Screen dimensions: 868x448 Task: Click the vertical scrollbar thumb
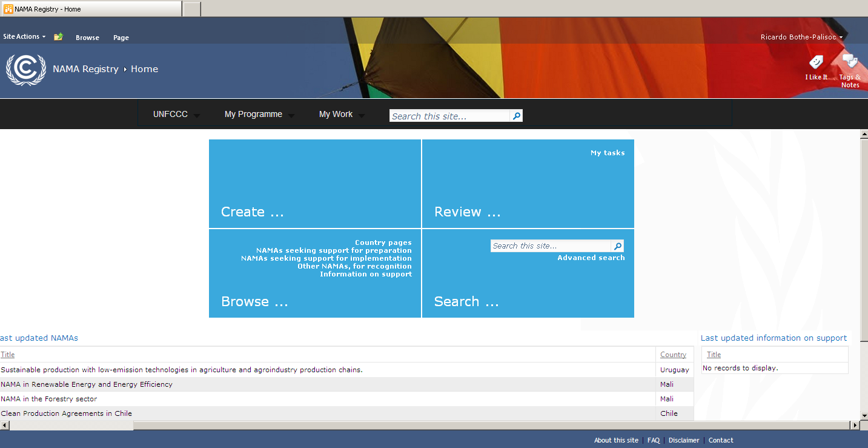tap(864, 241)
